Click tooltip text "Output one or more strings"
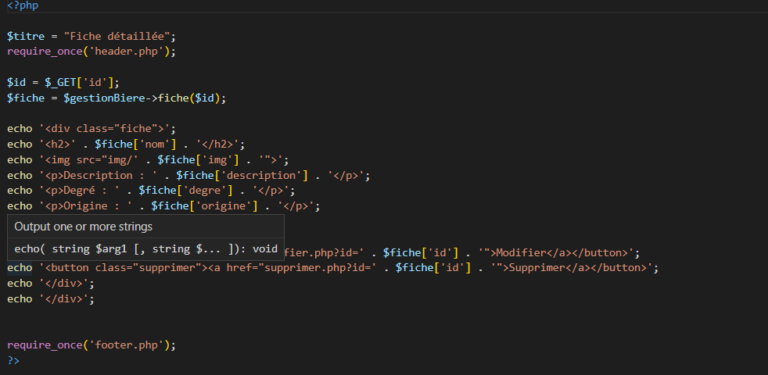The image size is (768, 375). coord(83,227)
